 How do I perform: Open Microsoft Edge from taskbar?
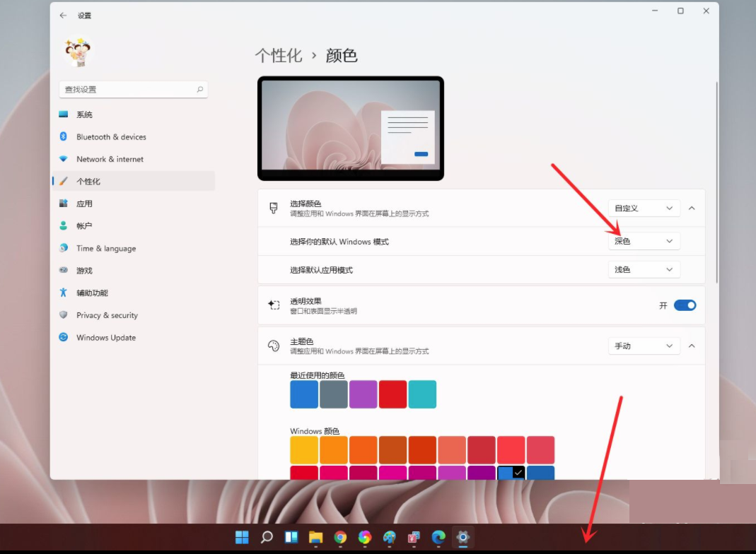pos(438,538)
